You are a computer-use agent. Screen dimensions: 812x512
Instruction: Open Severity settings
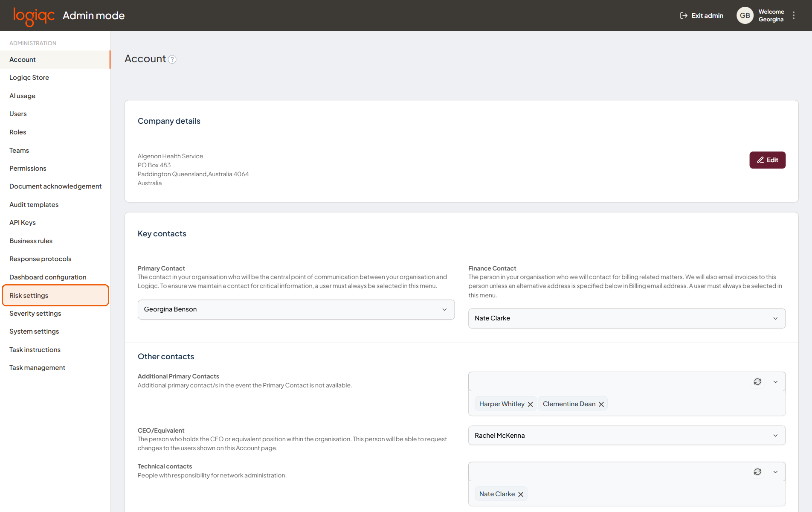tap(55, 313)
